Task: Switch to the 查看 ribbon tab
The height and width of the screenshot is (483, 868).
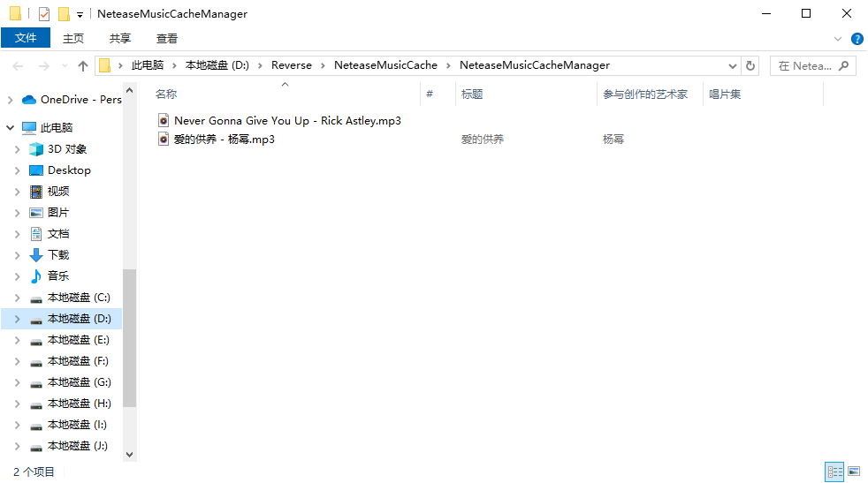Action: click(167, 38)
